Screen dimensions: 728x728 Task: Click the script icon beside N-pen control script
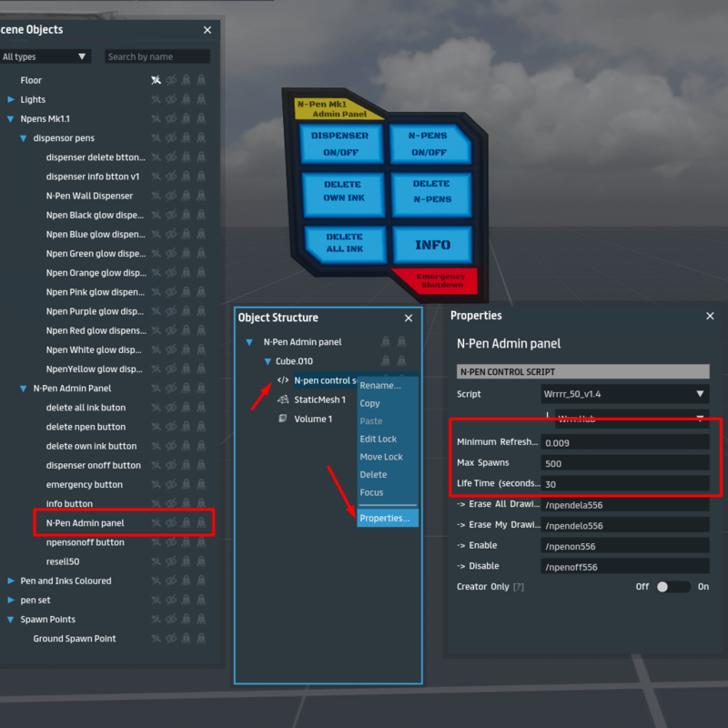point(283,380)
